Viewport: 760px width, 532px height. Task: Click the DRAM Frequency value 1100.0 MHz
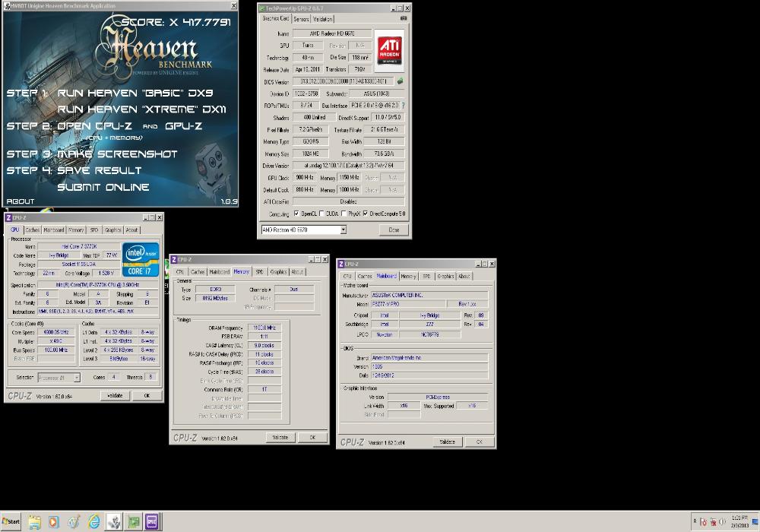(x=264, y=328)
